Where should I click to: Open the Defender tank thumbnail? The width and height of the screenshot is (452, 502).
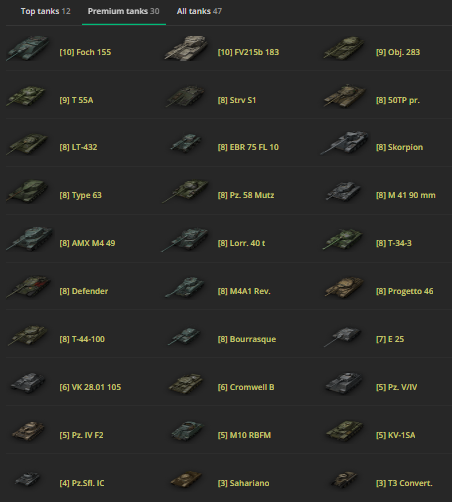point(29,287)
